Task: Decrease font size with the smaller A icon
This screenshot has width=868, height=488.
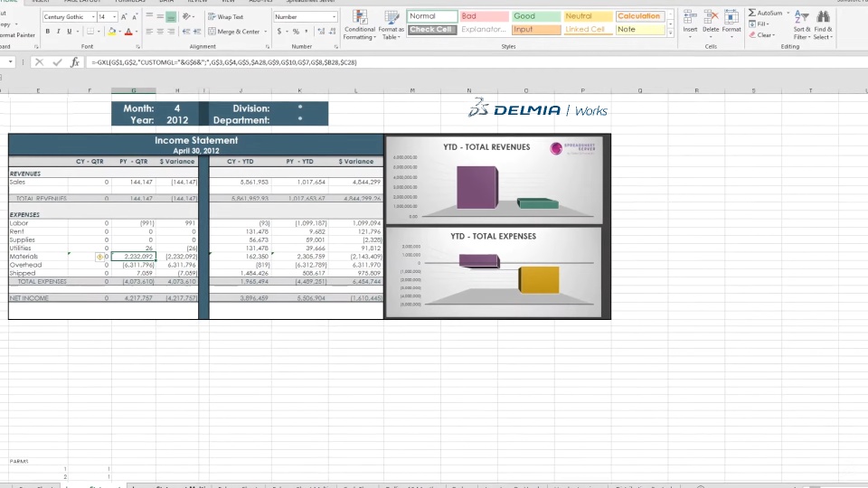Action: coord(135,17)
